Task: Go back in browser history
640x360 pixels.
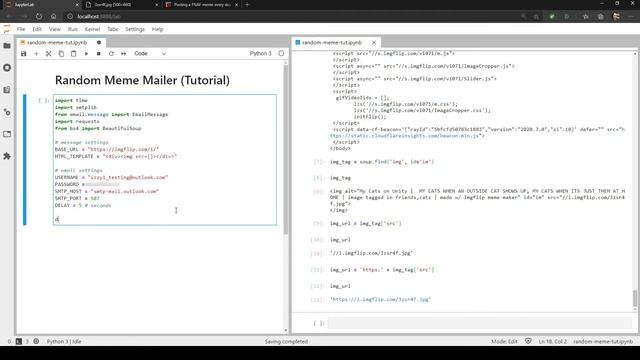Action: click(9, 16)
